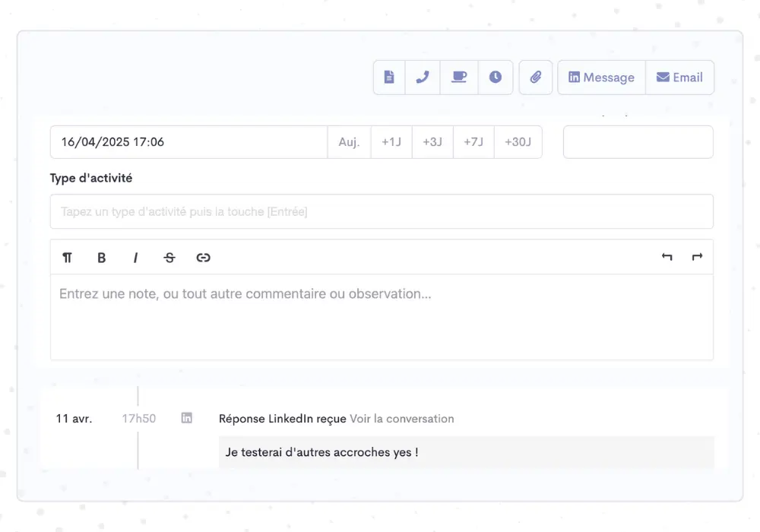Redo the last note edit
The height and width of the screenshot is (532, 760).
697,257
